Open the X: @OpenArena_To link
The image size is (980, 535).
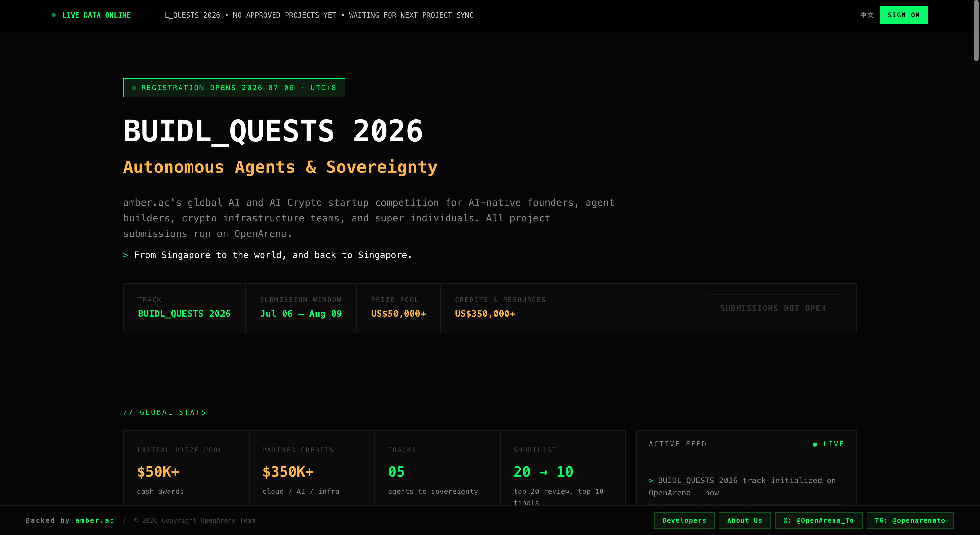(818, 520)
